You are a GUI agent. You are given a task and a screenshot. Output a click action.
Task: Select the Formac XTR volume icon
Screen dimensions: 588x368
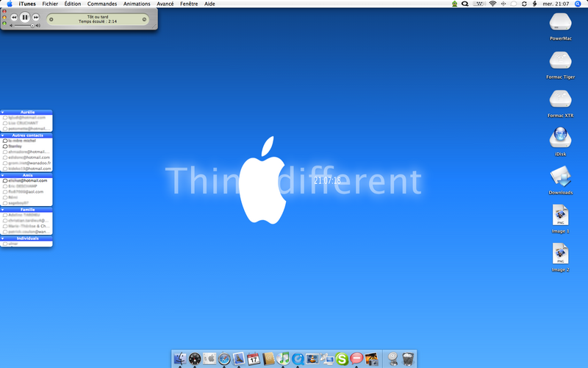click(x=560, y=99)
